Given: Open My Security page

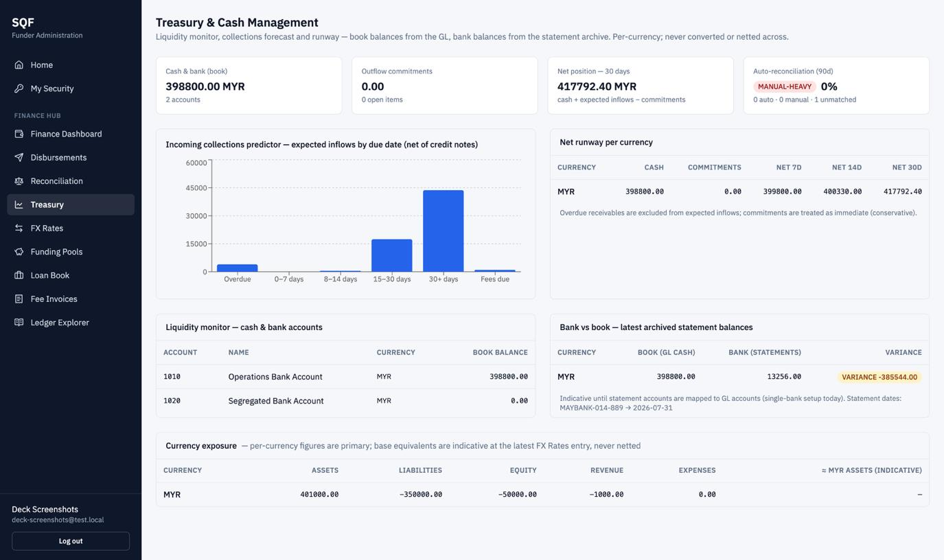Looking at the screenshot, I should (x=71, y=89).
